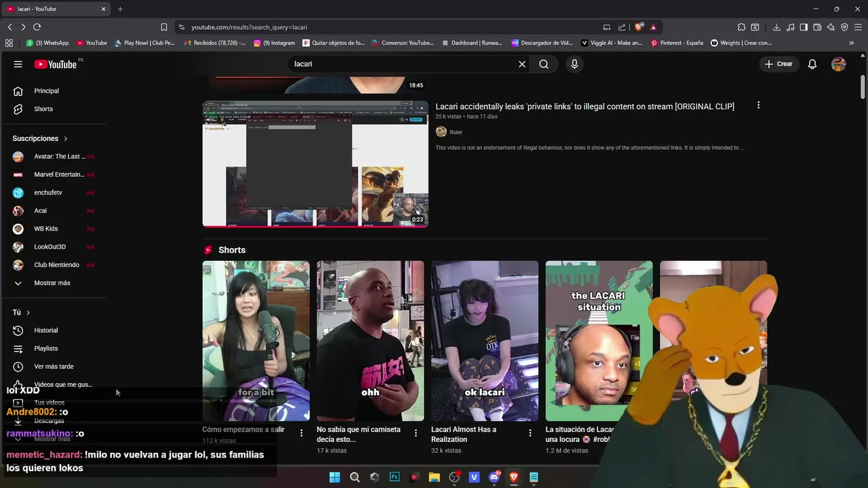Image resolution: width=868 pixels, height=488 pixels.
Task: Click the search magnifier button
Action: [x=544, y=64]
